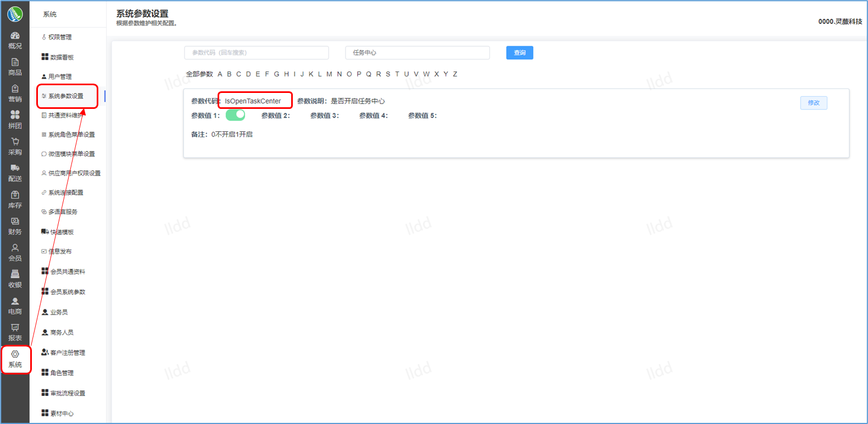The image size is (868, 424).
Task: Go to the 配送 delivery truck section
Action: [x=15, y=173]
